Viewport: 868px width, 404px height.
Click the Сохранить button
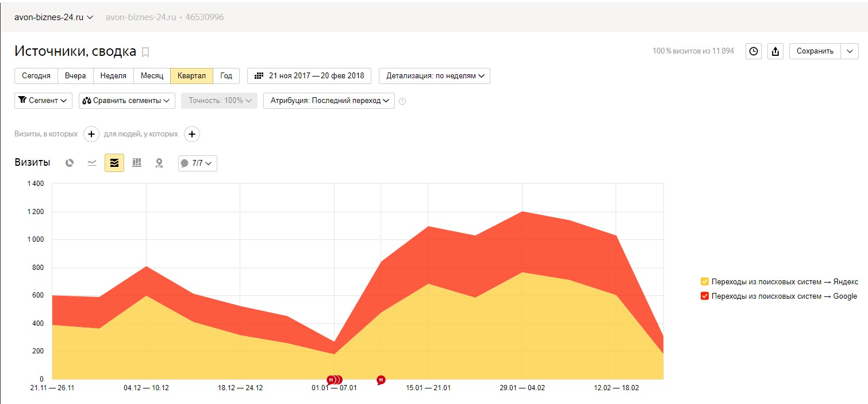click(x=815, y=51)
